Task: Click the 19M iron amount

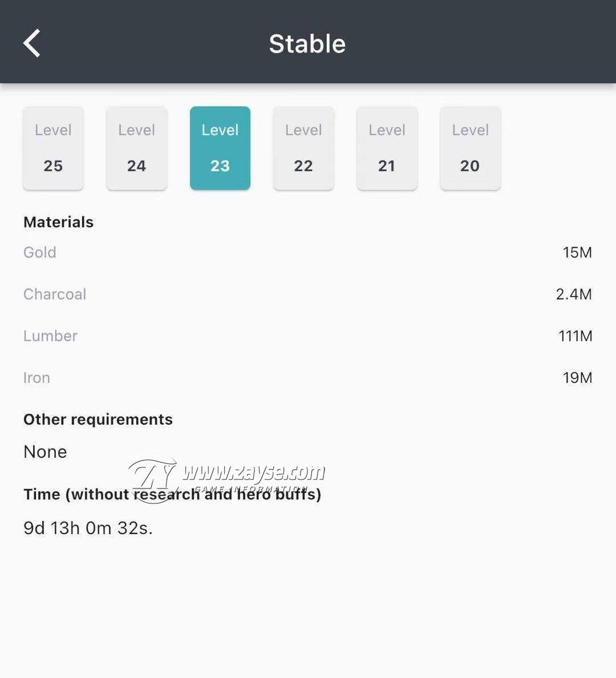Action: [x=577, y=377]
